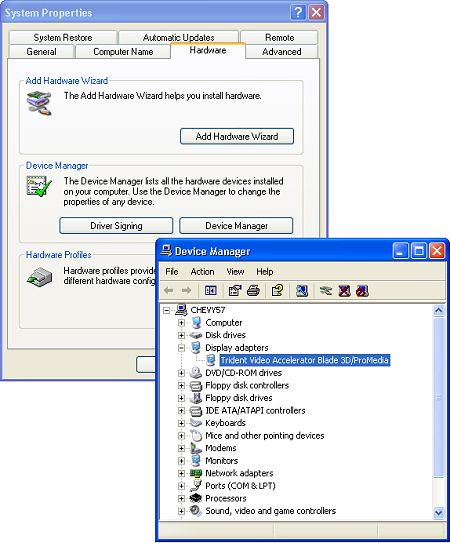Click the Add Hardware Wizard button
The height and width of the screenshot is (543, 450).
[x=237, y=136]
